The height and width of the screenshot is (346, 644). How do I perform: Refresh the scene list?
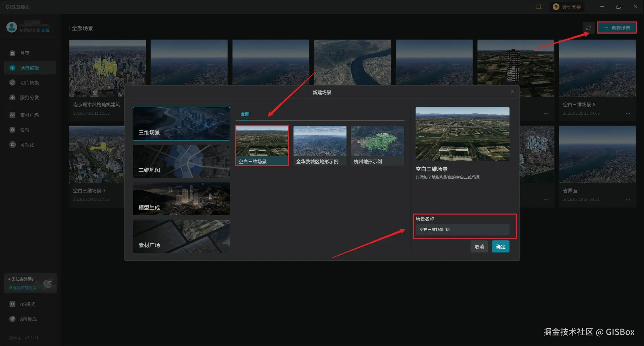pos(589,28)
